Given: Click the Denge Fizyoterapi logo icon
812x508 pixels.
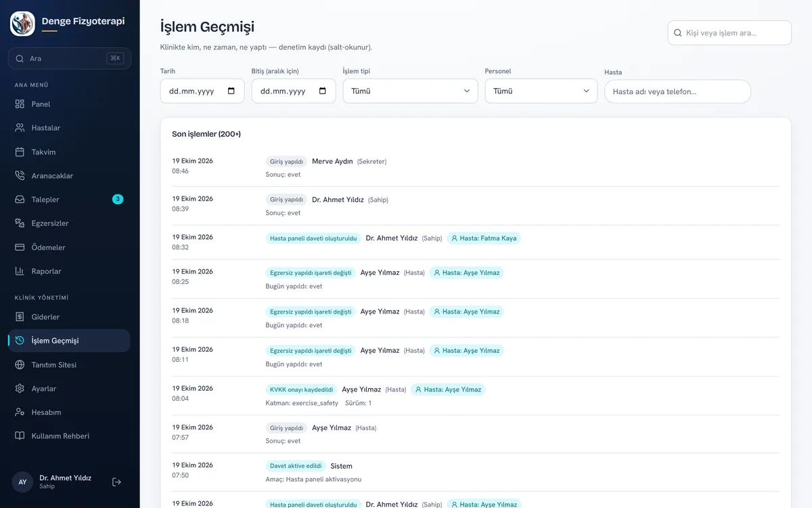Looking at the screenshot, I should (22, 23).
